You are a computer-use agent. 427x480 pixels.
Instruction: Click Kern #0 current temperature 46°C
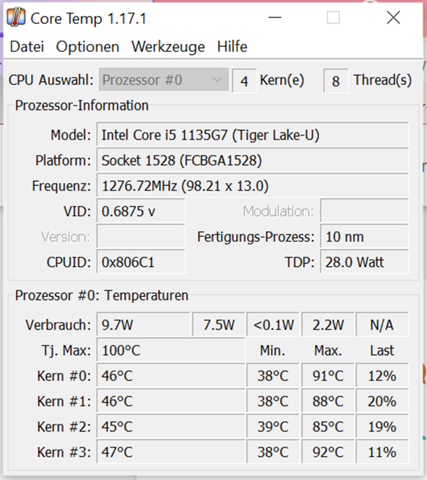click(x=171, y=376)
